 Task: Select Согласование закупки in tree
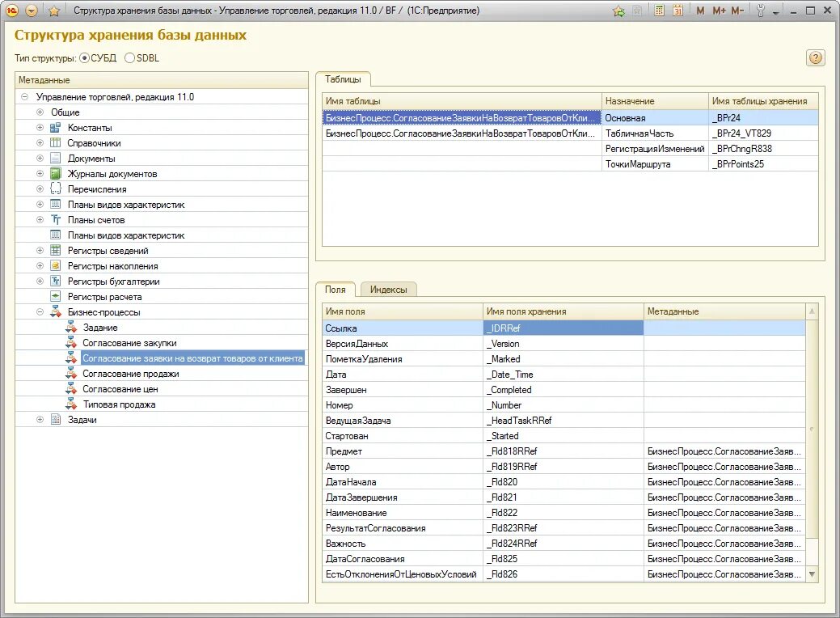coord(129,343)
